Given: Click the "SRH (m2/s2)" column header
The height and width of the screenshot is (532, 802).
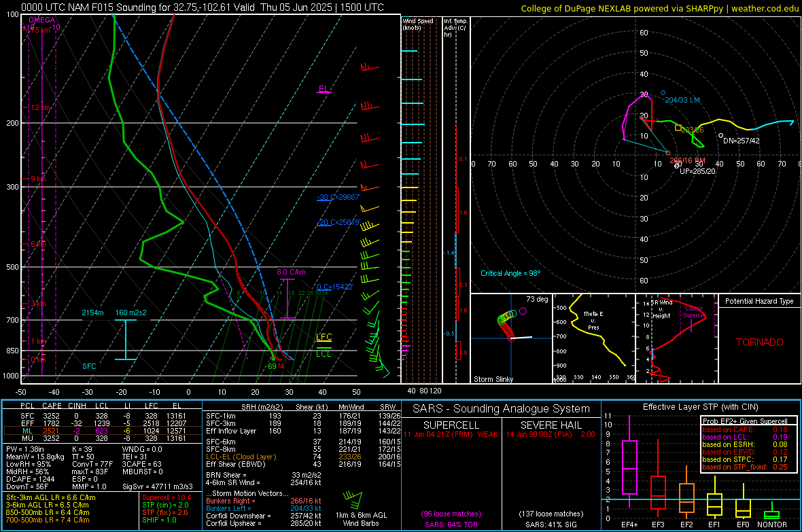Looking at the screenshot, I should 262,407.
